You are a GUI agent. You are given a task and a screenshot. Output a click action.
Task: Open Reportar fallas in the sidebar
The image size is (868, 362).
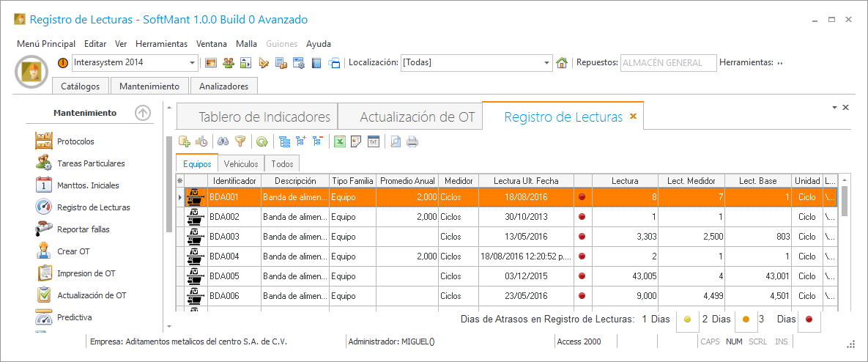pos(83,229)
